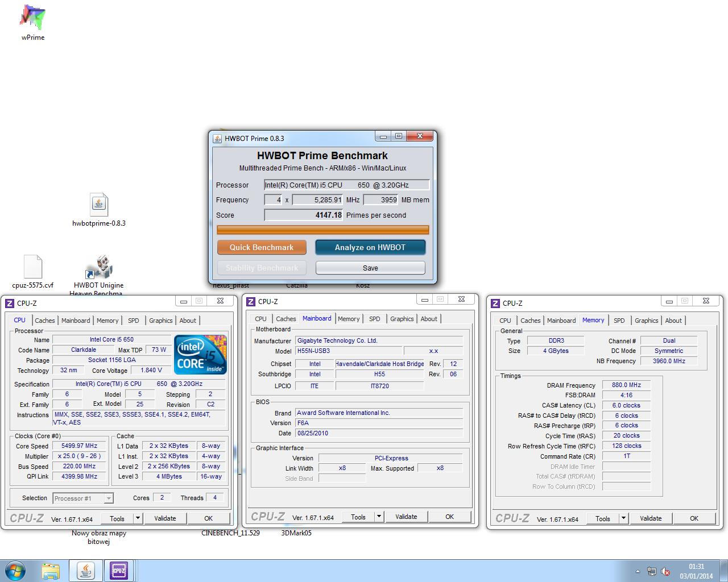Click the orange benchmark progress bar
The width and height of the screenshot is (728, 582).
pyautogui.click(x=323, y=230)
